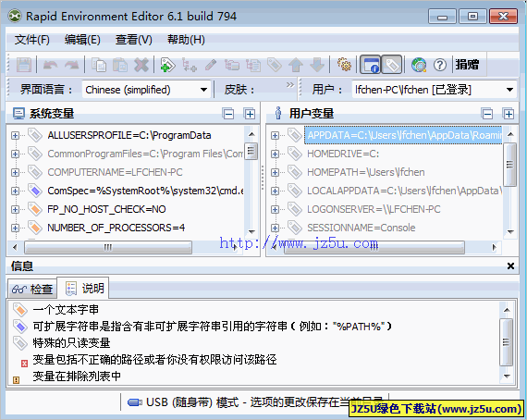527x420 pixels.
Task: Click the 特殊的只读变量 legend line
Action: coord(71,343)
